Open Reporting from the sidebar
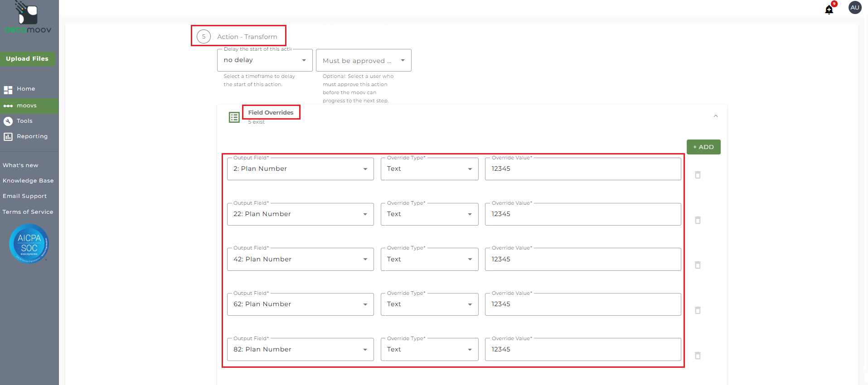The image size is (868, 385). point(32,136)
